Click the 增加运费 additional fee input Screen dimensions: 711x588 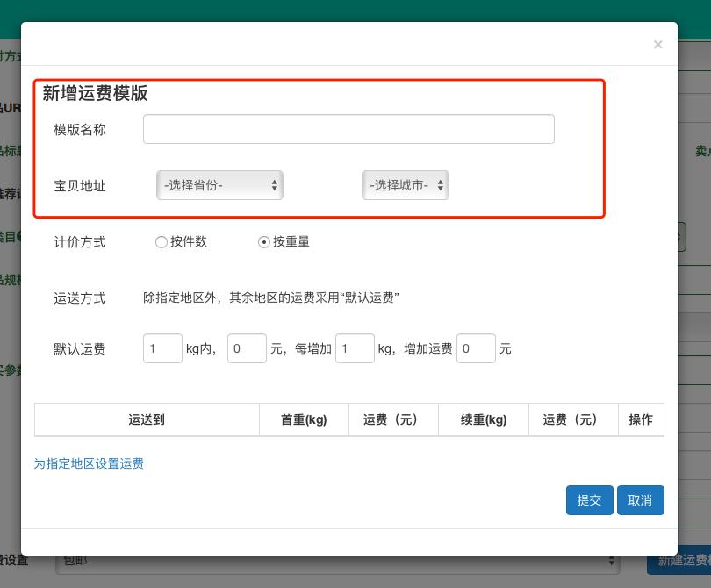click(476, 348)
